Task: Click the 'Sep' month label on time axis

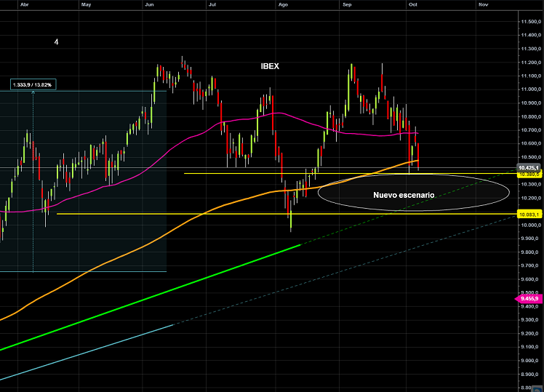Action: (x=346, y=4)
